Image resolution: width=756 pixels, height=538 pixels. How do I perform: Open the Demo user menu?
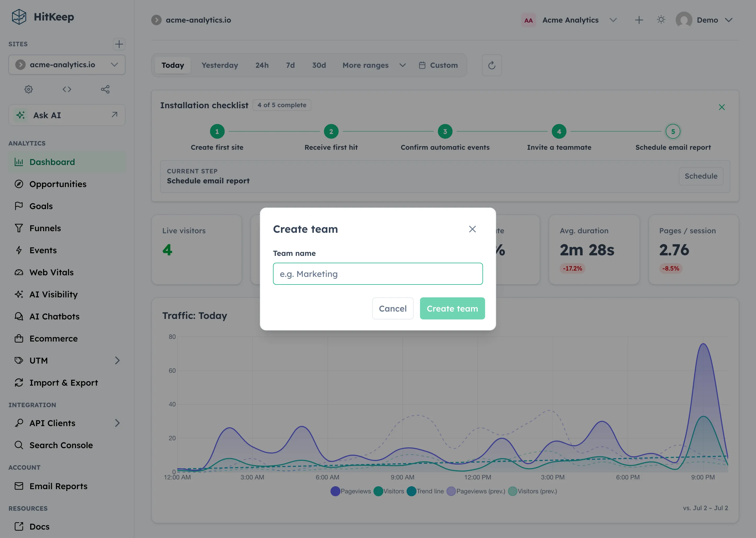pos(704,20)
